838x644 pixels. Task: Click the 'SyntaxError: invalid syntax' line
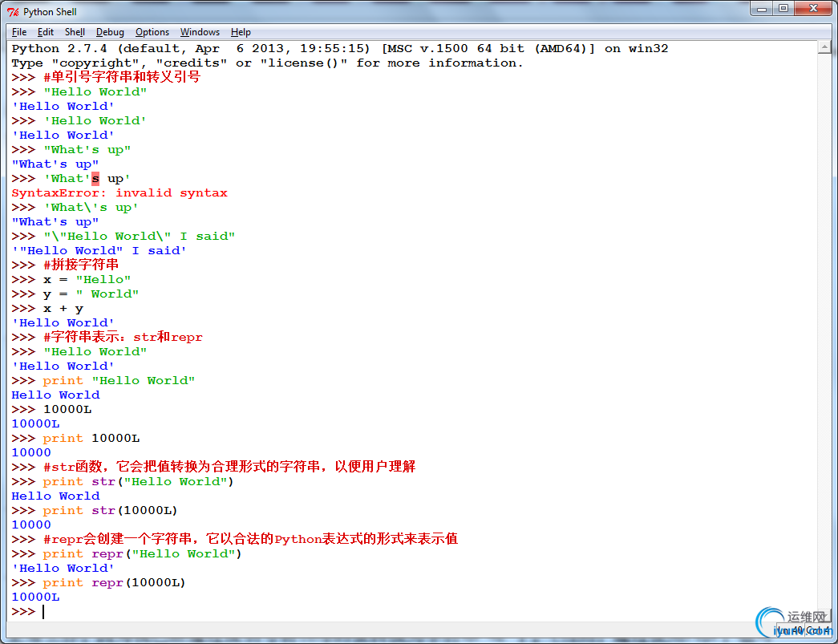(119, 193)
